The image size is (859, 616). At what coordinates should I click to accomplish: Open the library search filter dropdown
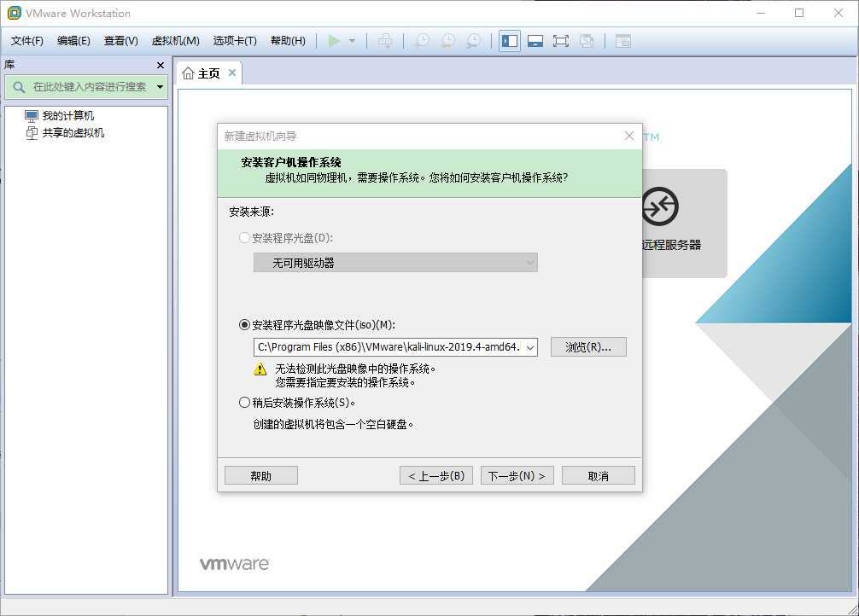[x=160, y=87]
